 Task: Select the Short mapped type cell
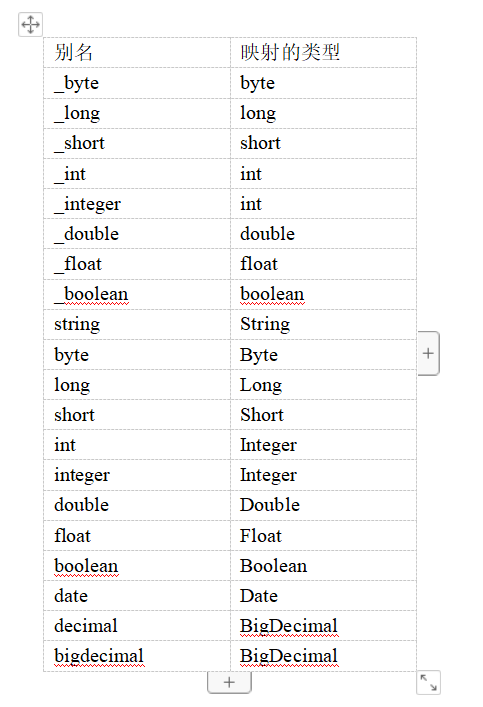point(323,415)
